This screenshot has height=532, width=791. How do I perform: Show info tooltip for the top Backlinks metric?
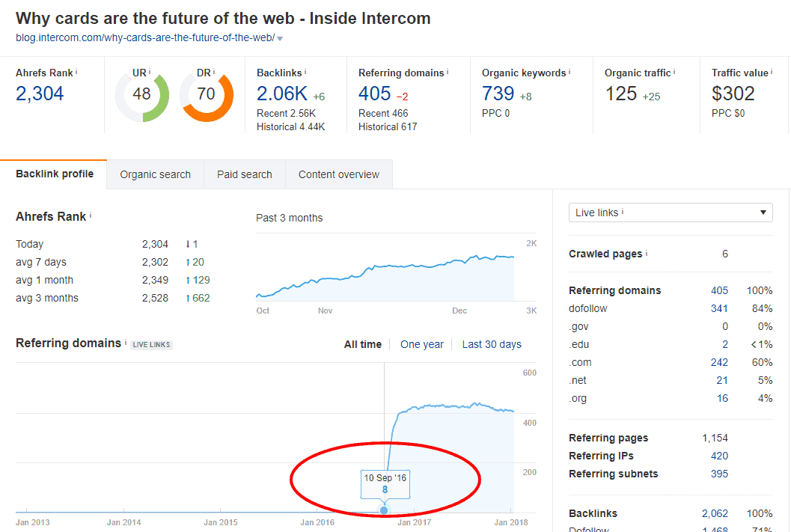[305, 72]
